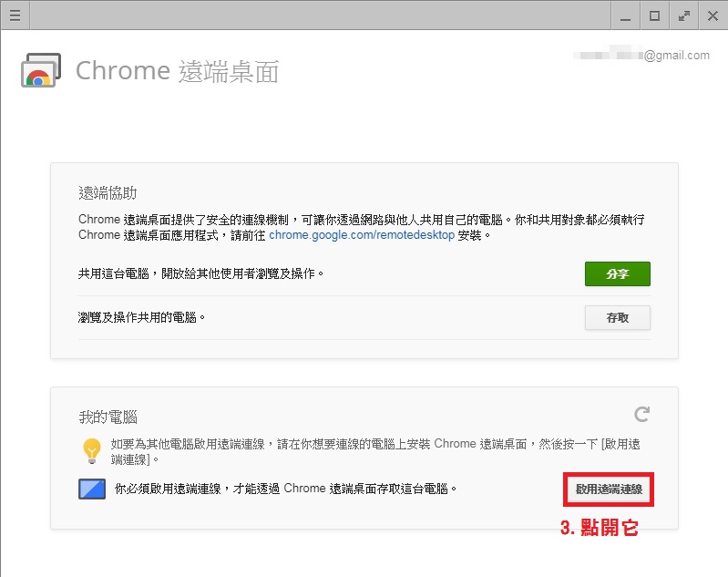Select the 遠端協助 section heading

pyautogui.click(x=108, y=193)
